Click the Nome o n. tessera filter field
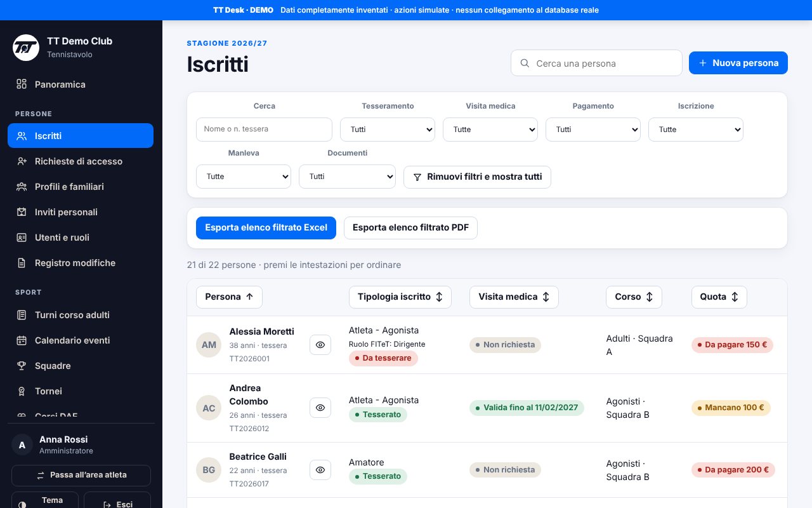This screenshot has height=508, width=812. click(264, 130)
